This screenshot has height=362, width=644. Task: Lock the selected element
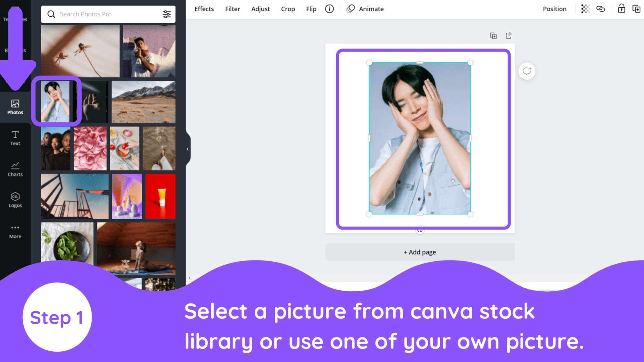(622, 9)
